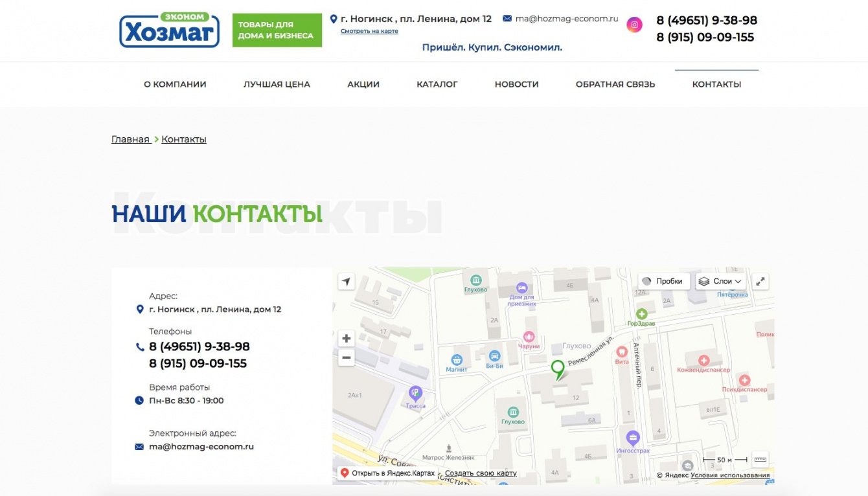Click the header phone 8 (915) 09-09-155
Viewport: 868px width, 496px height.
705,38
